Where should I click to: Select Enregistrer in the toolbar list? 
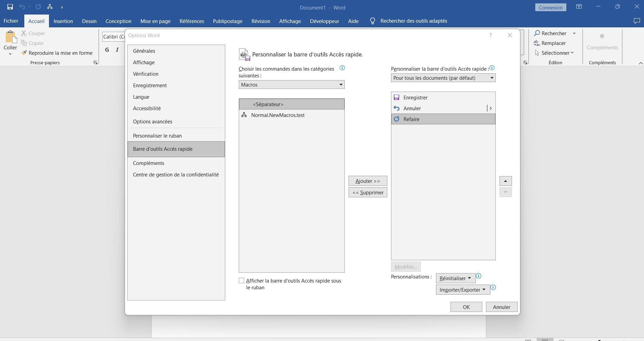443,98
